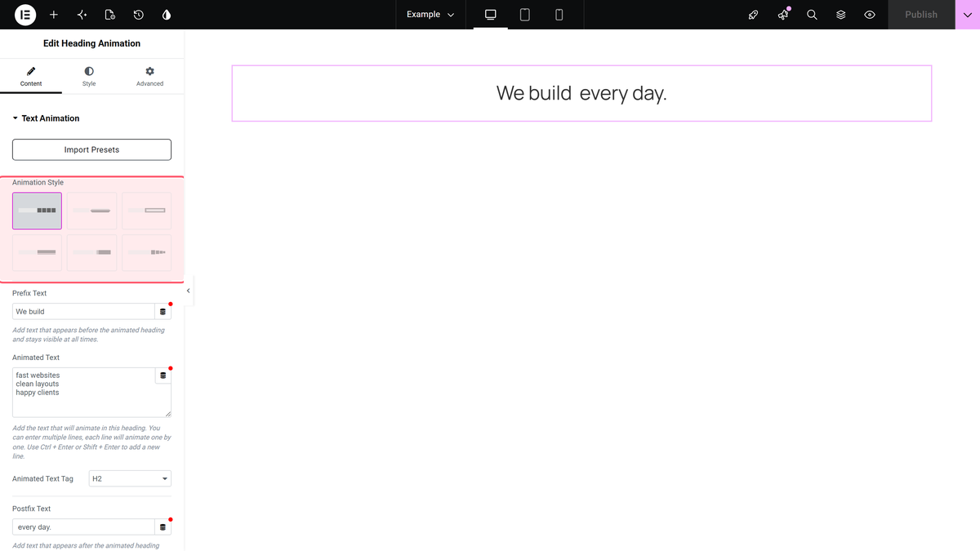Screen dimensions: 980x551
Task: Click the rocket icon in top bar
Action: 754,15
